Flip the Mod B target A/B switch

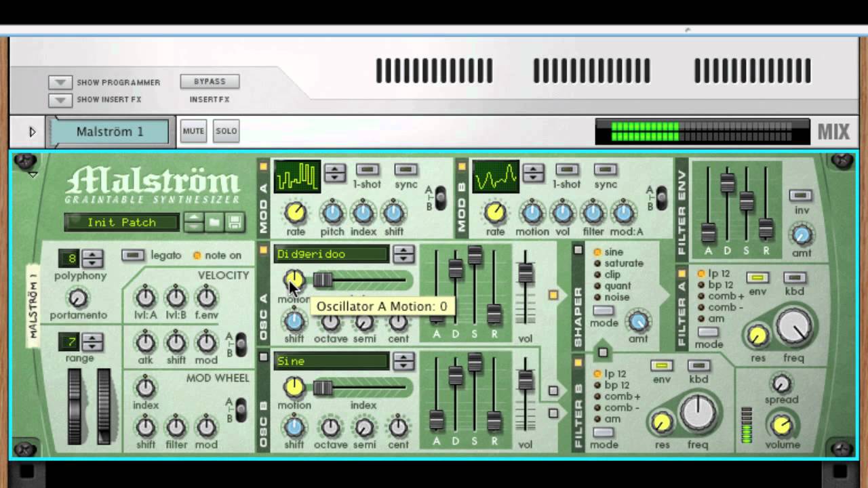pos(661,197)
